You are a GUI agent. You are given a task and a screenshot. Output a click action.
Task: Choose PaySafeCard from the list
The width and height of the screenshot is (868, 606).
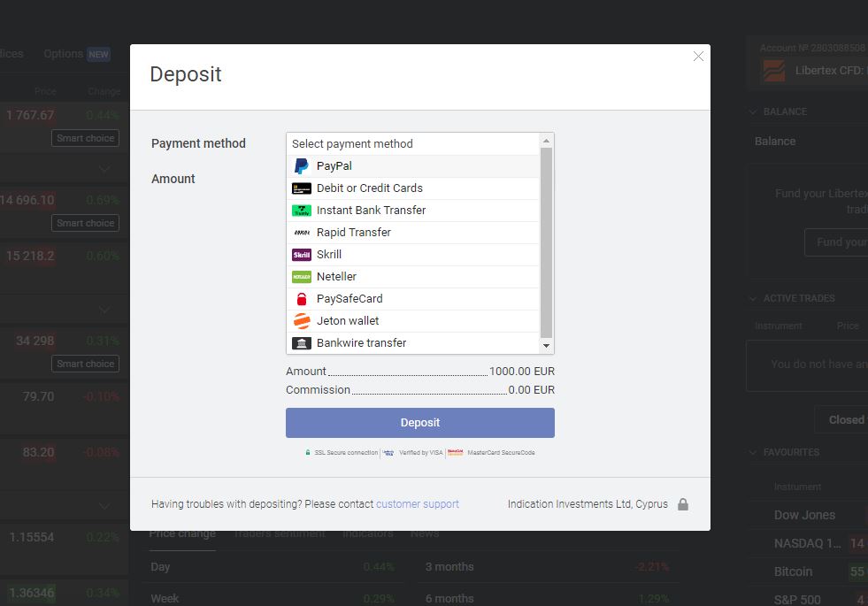click(x=412, y=299)
